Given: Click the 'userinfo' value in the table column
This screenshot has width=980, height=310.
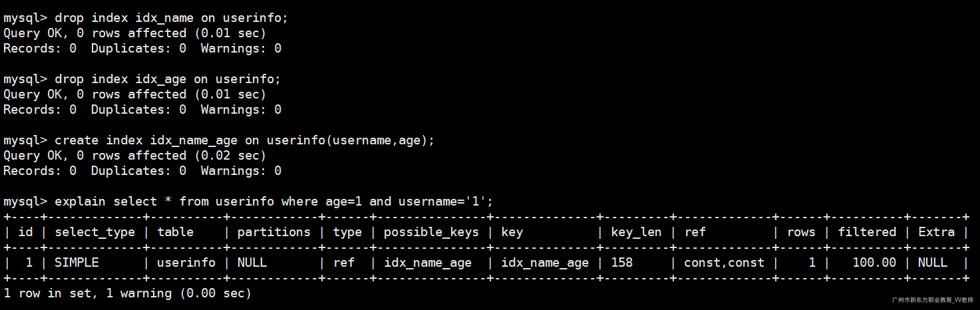Looking at the screenshot, I should coord(186,263).
